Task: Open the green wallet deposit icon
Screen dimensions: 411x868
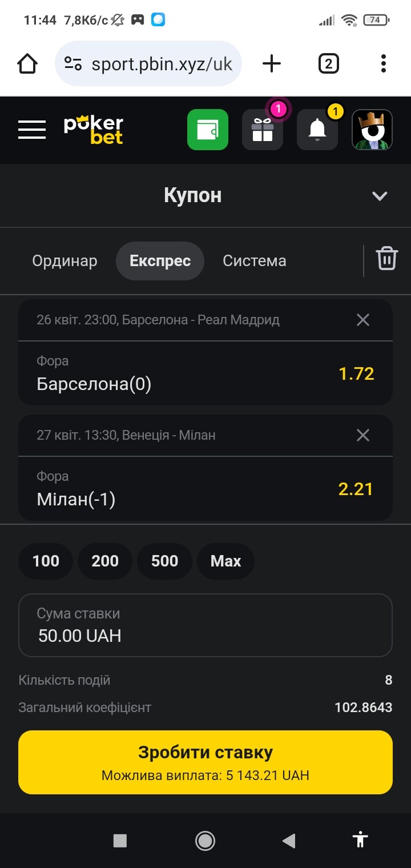Action: 208,130
